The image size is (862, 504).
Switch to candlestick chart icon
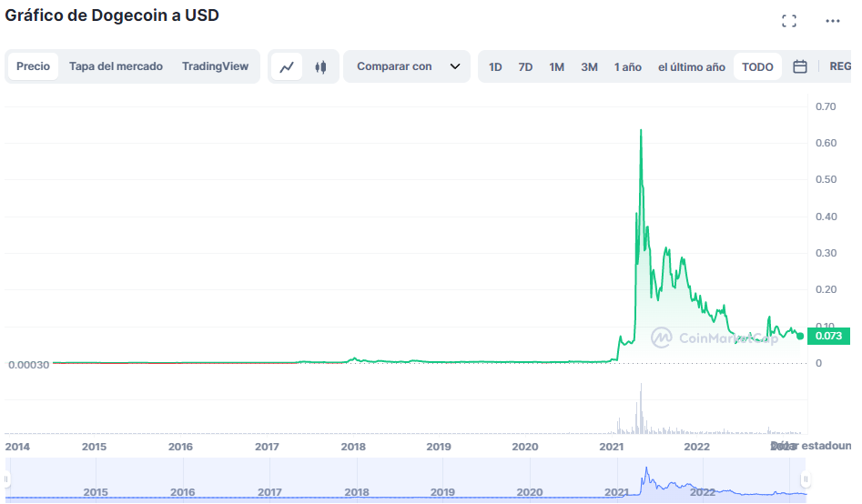[320, 66]
